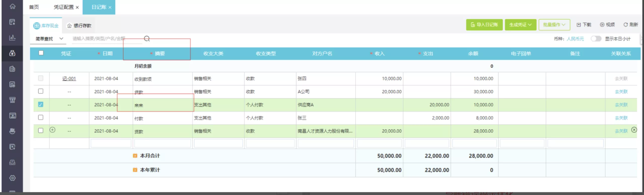The width and height of the screenshot is (644, 195).
Task: Check the box for the 南昌人才资源 row
Action: coord(41,130)
